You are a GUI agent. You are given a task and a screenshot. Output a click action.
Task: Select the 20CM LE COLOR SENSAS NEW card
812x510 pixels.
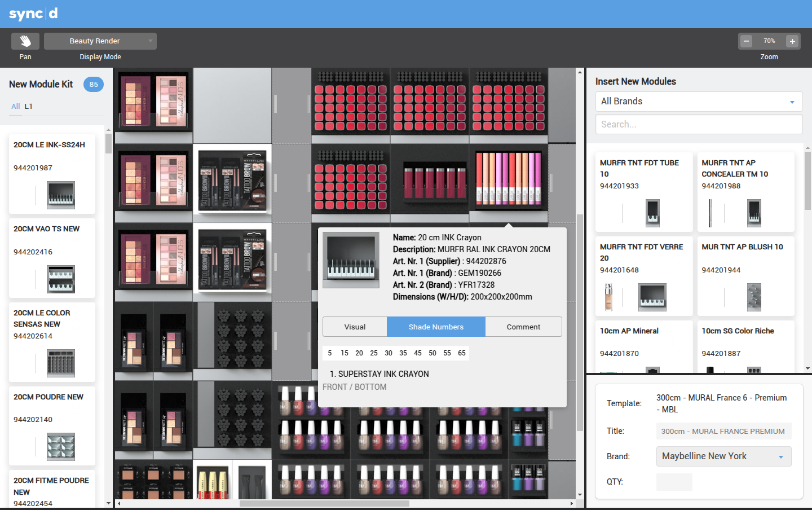(x=52, y=342)
